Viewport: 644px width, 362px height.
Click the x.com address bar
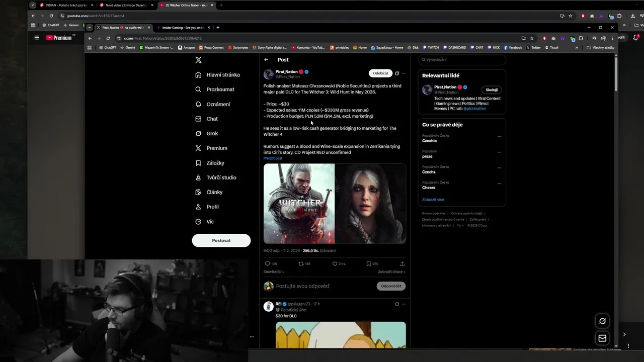[x=317, y=38]
